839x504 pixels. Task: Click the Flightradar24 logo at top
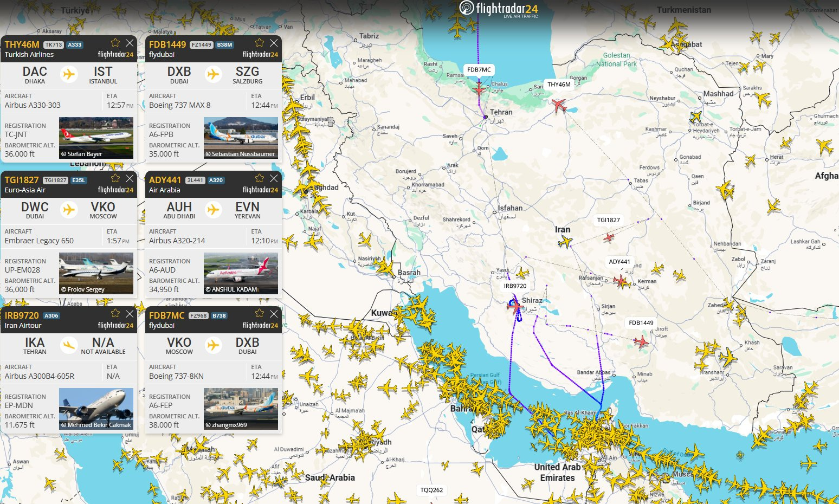click(499, 9)
